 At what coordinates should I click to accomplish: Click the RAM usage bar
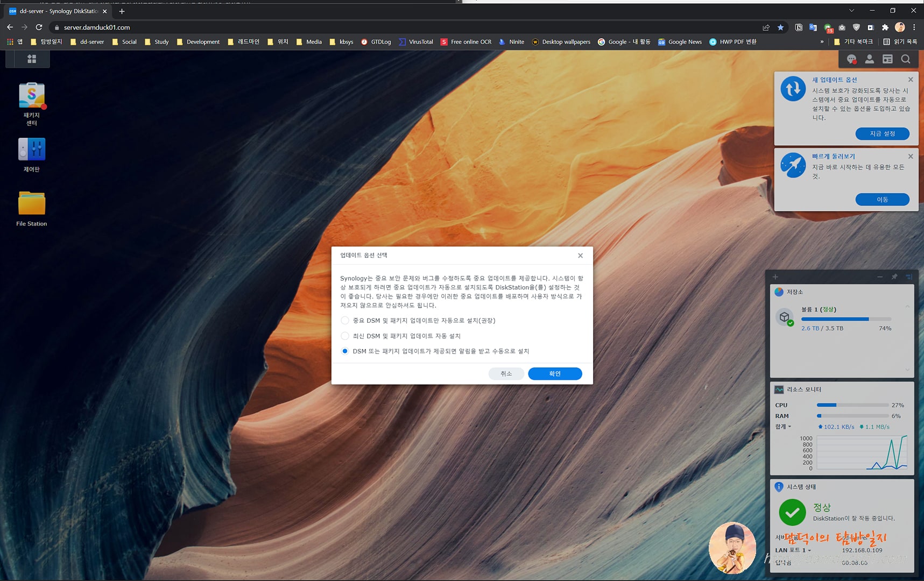tap(852, 416)
